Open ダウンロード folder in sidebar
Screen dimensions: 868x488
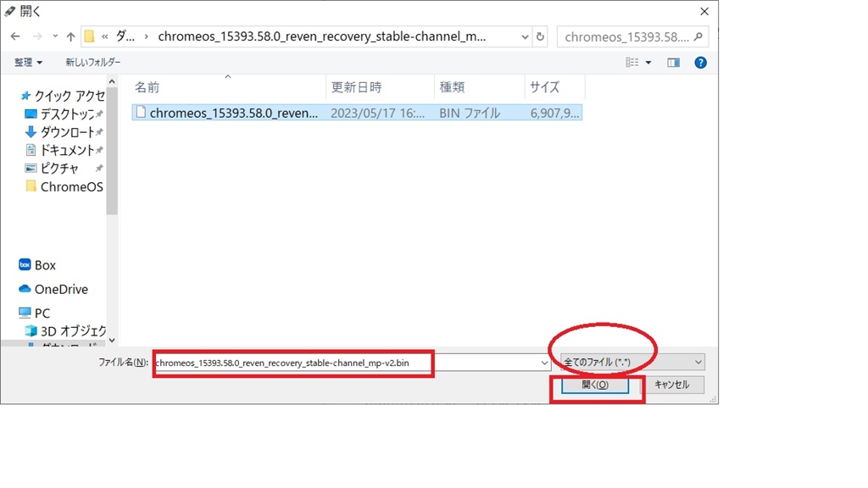[67, 132]
